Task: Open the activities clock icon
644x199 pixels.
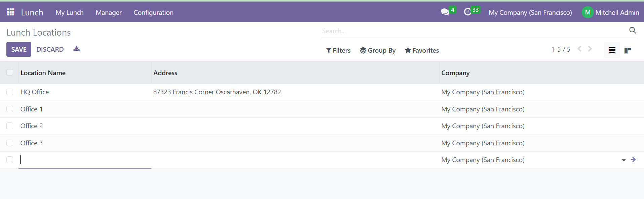Action: (467, 12)
